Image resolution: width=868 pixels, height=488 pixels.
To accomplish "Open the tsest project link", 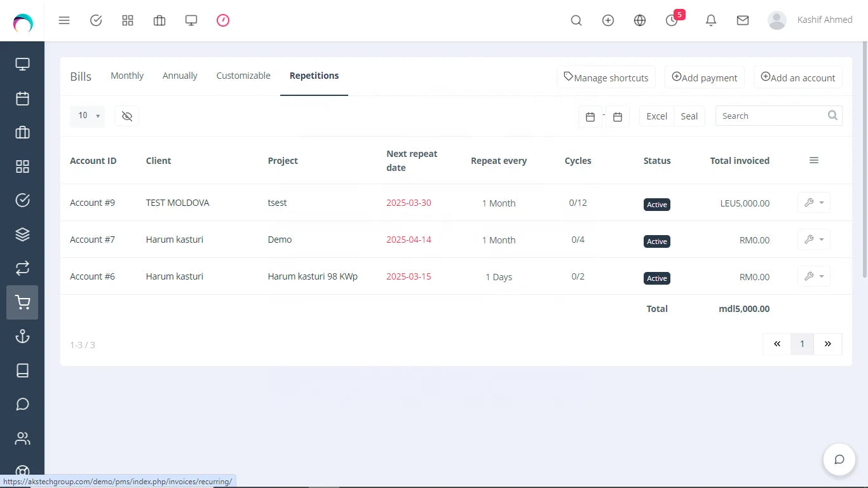I will 277,203.
